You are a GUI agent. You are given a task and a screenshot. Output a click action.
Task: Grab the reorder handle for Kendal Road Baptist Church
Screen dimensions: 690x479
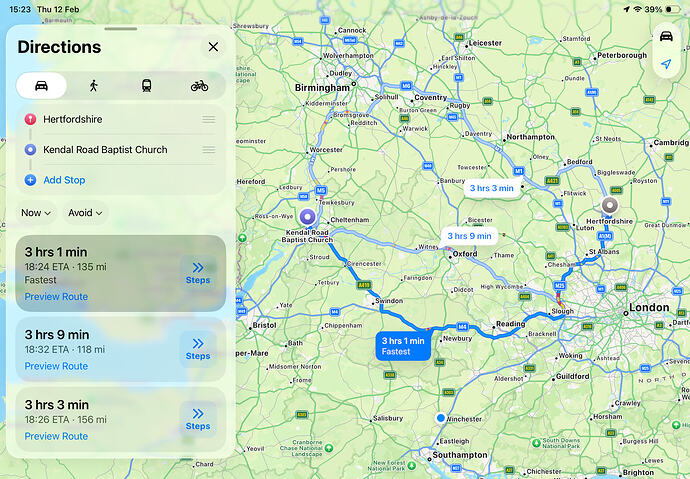(x=209, y=150)
